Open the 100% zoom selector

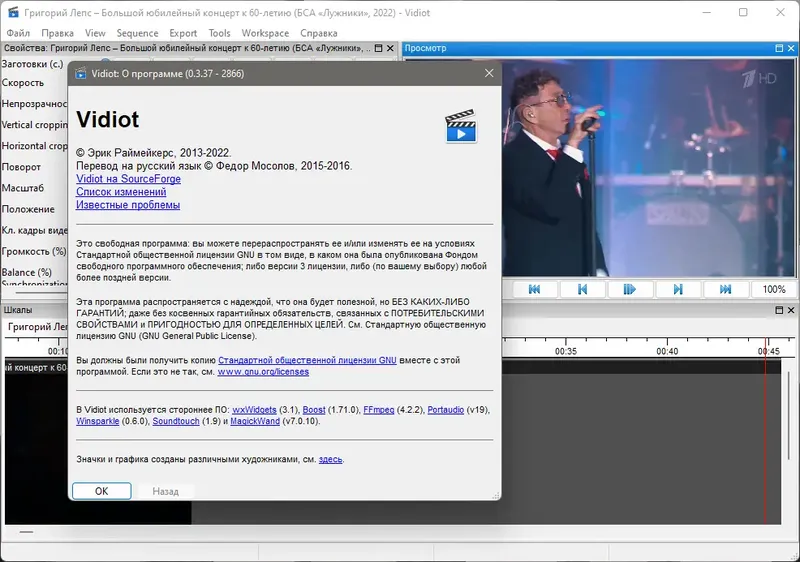pos(773,289)
